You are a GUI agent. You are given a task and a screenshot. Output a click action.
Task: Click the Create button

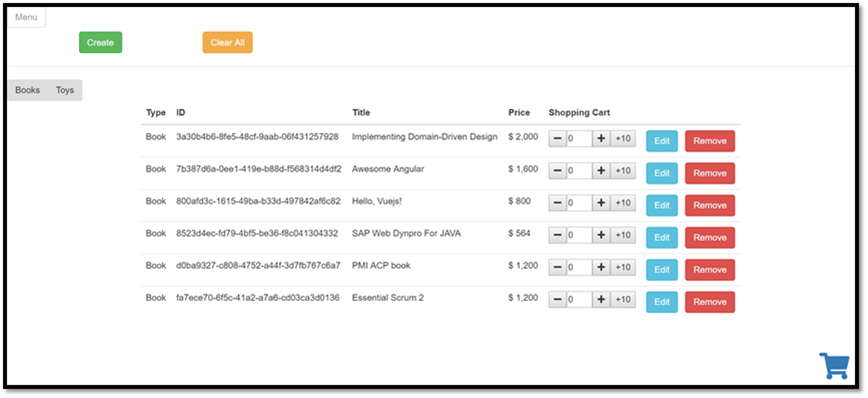(x=100, y=41)
